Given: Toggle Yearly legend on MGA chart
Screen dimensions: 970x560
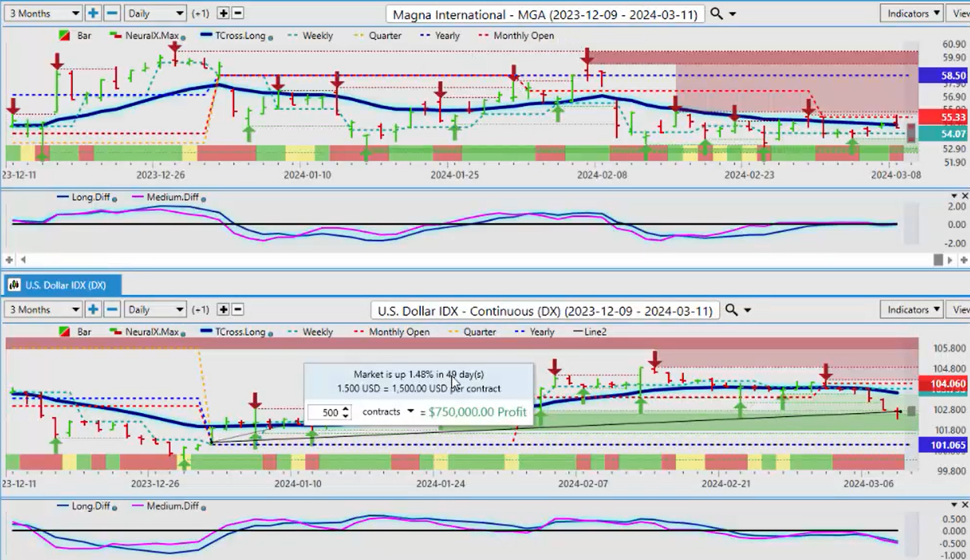Looking at the screenshot, I should (440, 35).
